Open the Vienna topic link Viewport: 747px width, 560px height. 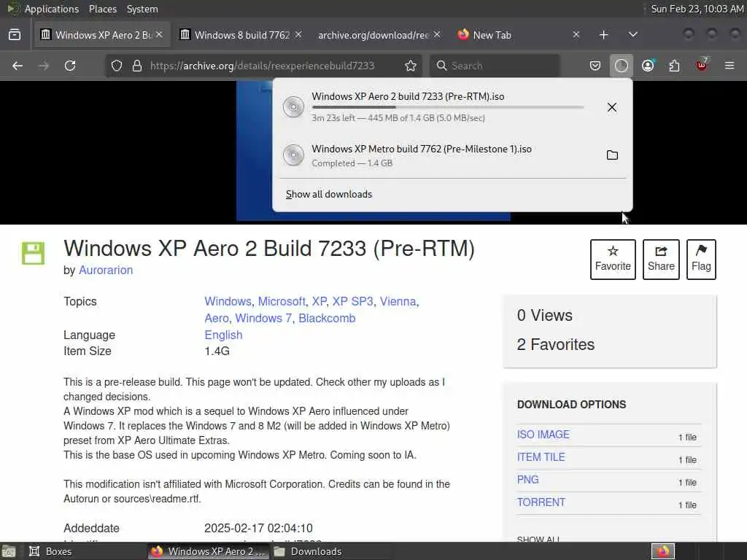(398, 301)
